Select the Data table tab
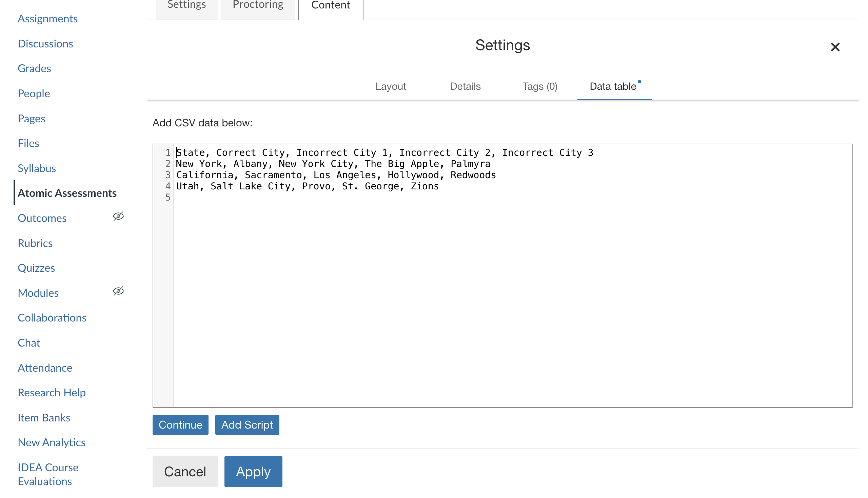Viewport: 868px width, 498px height. [x=613, y=86]
